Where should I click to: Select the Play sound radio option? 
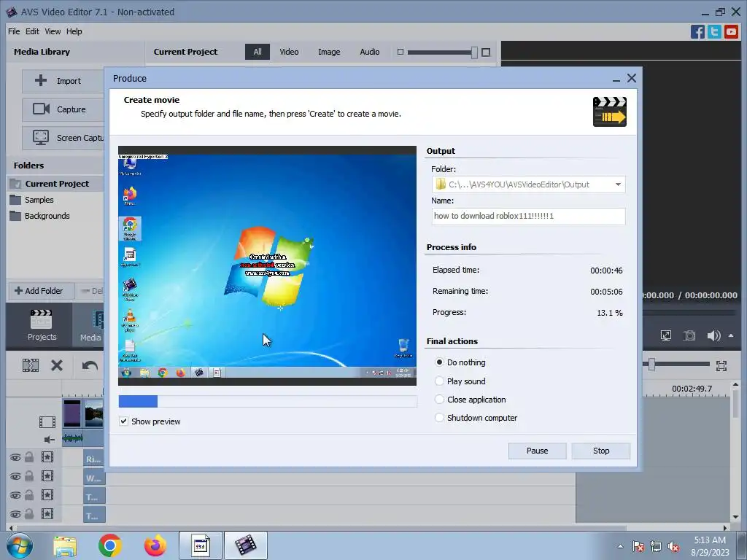coord(439,381)
